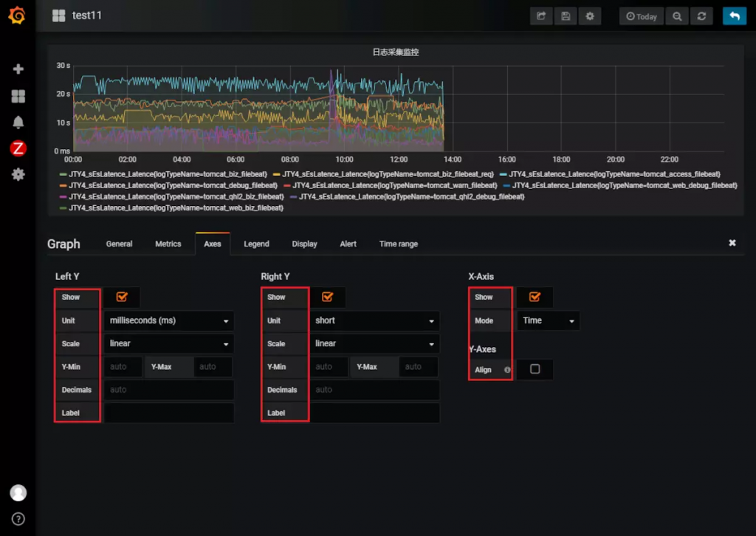756x536 pixels.
Task: Open the user profile avatar
Action: point(18,492)
